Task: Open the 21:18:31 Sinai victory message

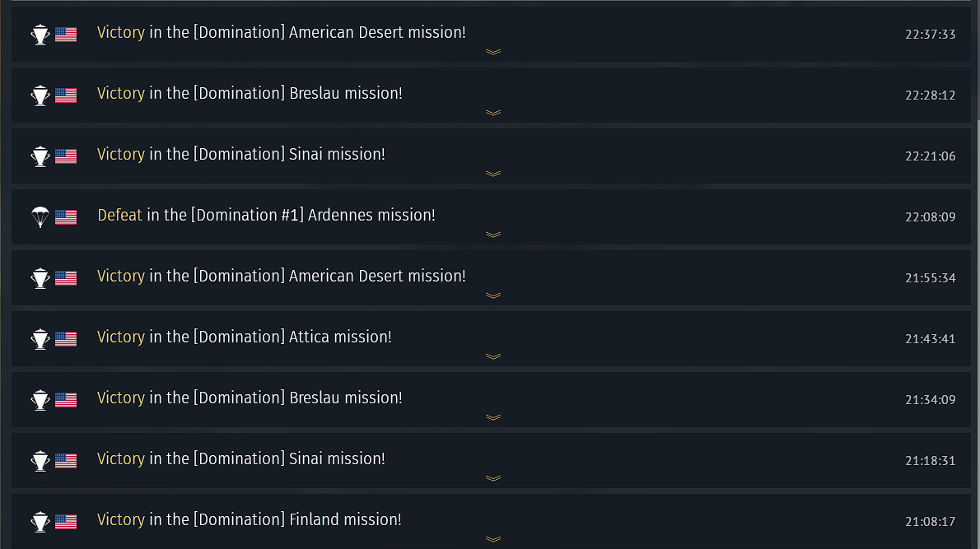Action: pos(240,459)
